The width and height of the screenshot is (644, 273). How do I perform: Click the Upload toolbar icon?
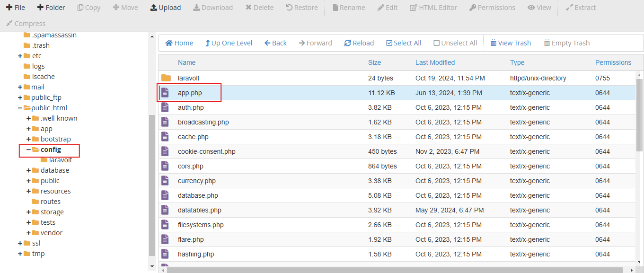click(x=153, y=8)
